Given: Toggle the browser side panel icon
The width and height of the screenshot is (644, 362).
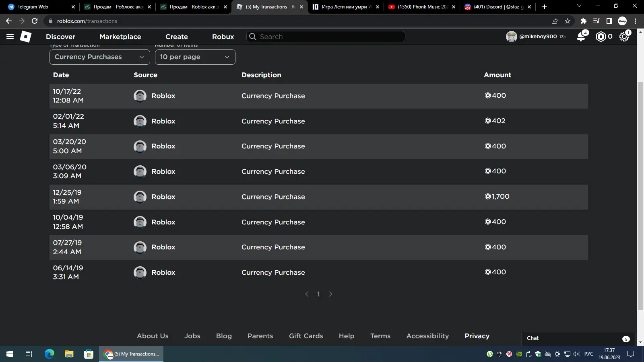Looking at the screenshot, I should 609,21.
